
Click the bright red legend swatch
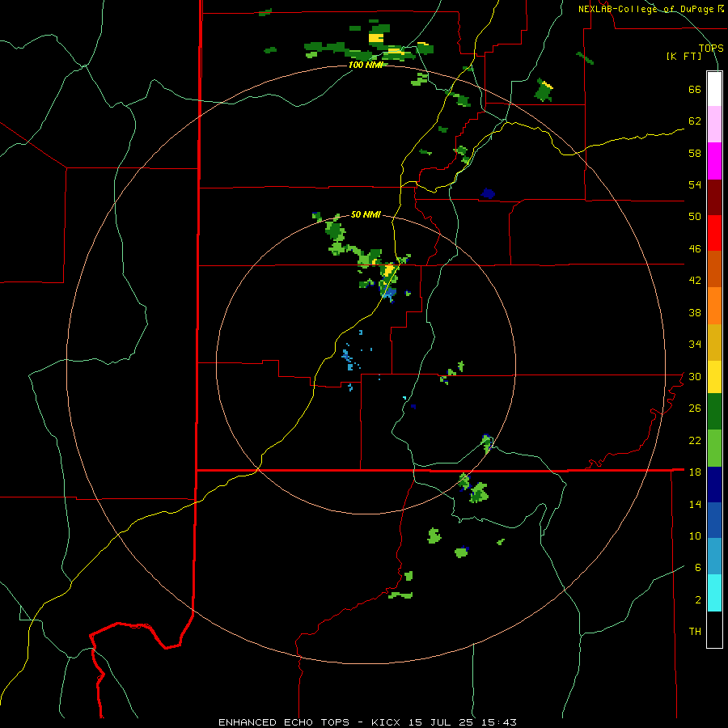(714, 233)
